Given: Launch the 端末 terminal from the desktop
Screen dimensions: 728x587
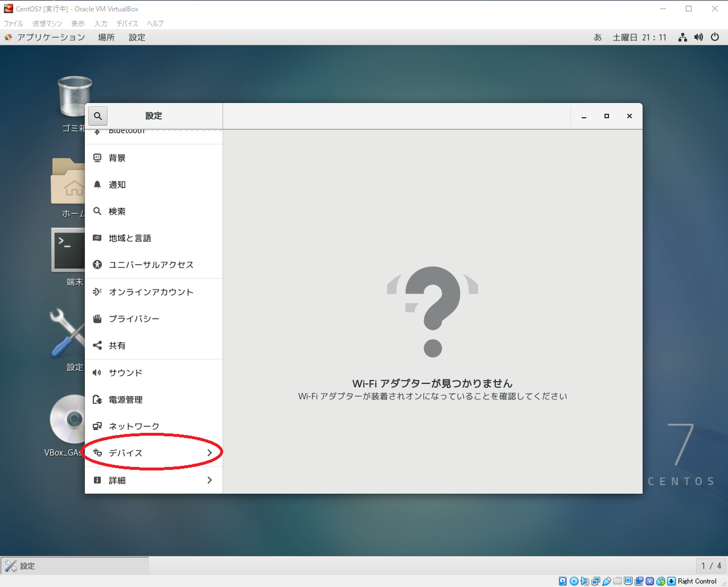Looking at the screenshot, I should tap(67, 250).
